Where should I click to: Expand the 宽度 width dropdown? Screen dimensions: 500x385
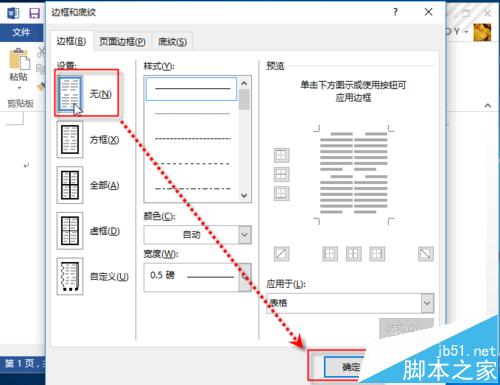197,277
